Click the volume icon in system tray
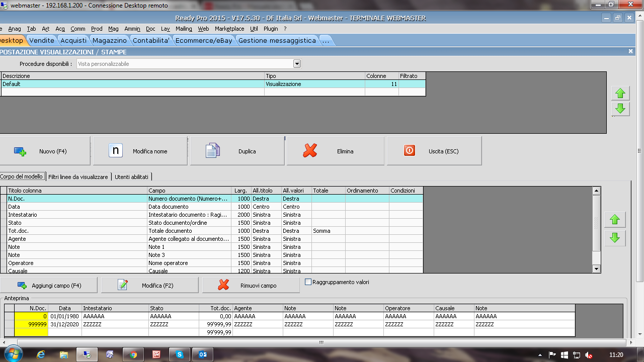The image size is (644, 362). (589, 354)
